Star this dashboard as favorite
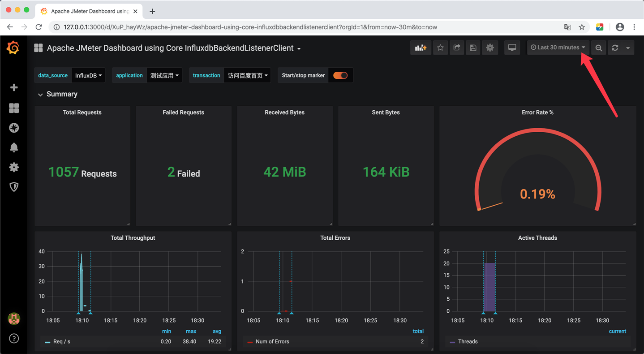644x354 pixels. (x=440, y=47)
